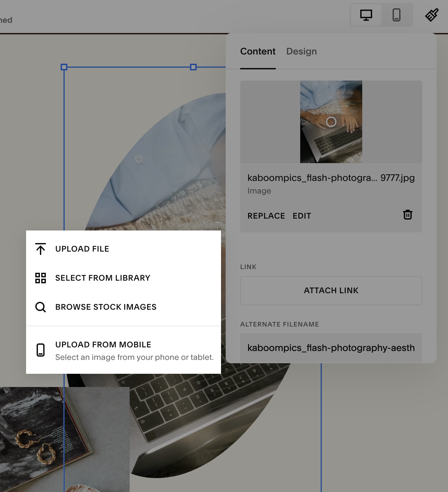Switch to mobile view icon
This screenshot has height=492, width=448.
[x=397, y=15]
